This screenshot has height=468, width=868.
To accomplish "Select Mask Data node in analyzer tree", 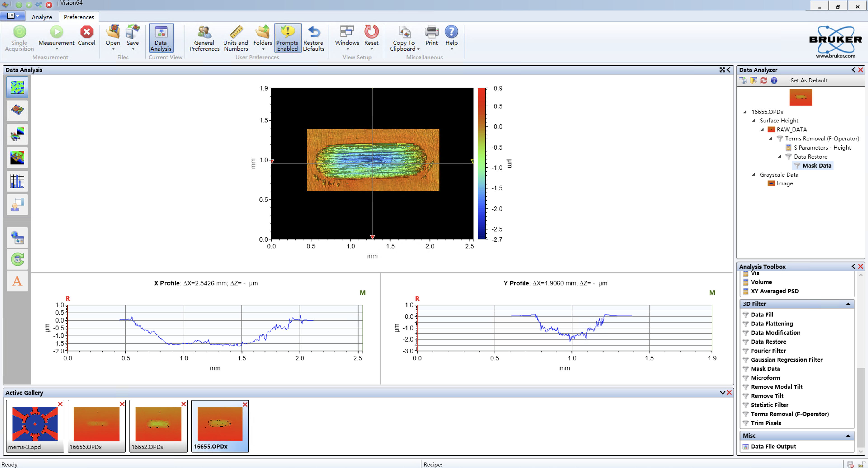I will (x=816, y=166).
